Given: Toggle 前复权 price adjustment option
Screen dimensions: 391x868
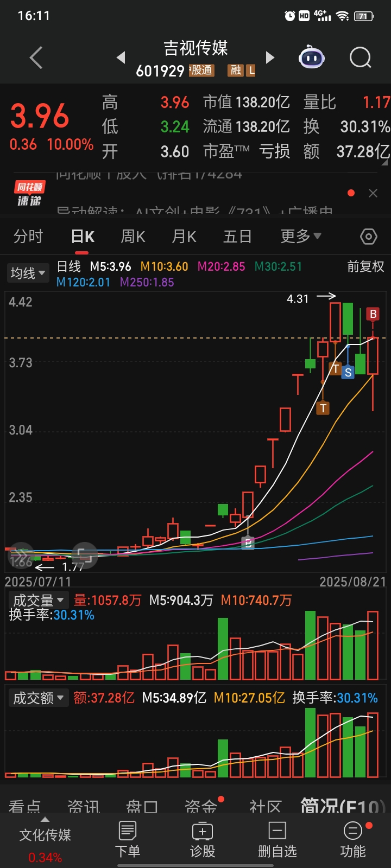Looking at the screenshot, I should click(x=365, y=266).
